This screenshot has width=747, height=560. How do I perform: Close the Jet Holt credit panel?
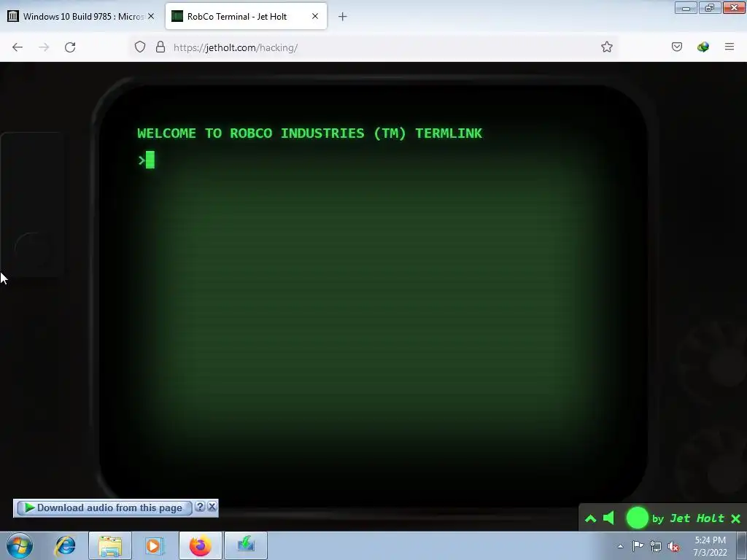click(x=735, y=518)
